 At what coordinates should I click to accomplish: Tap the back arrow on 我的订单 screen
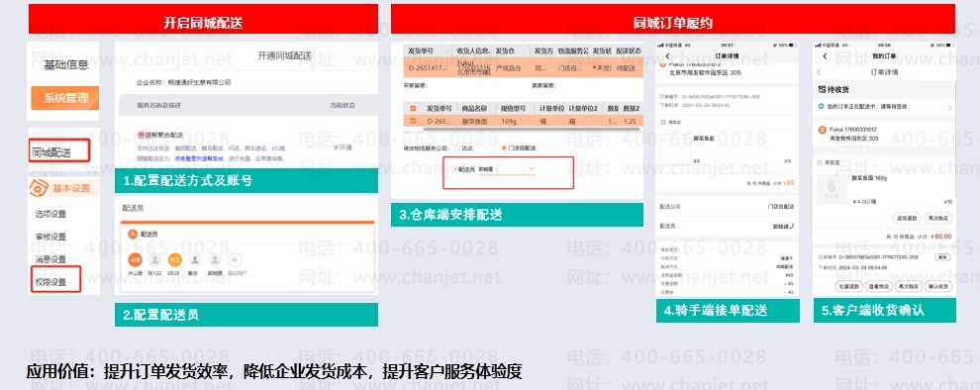tap(825, 56)
